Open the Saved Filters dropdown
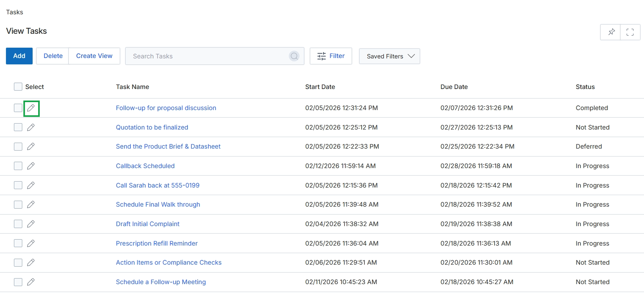 tap(389, 56)
